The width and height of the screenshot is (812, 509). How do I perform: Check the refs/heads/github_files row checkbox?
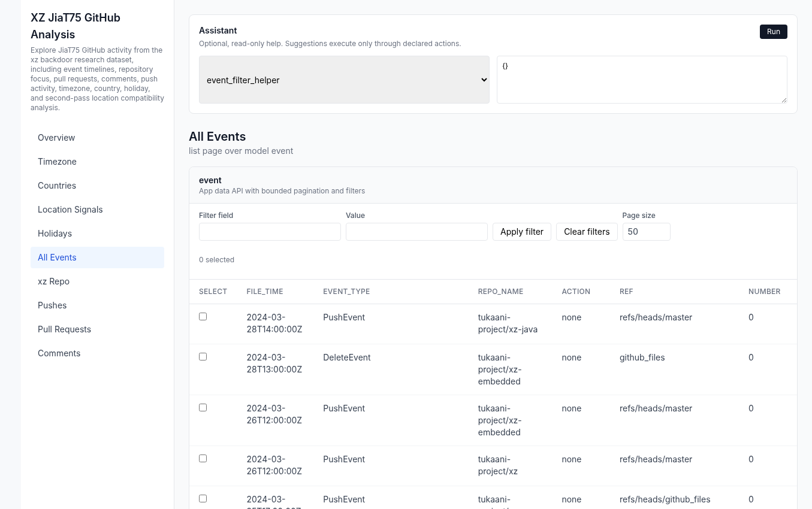pos(203,498)
